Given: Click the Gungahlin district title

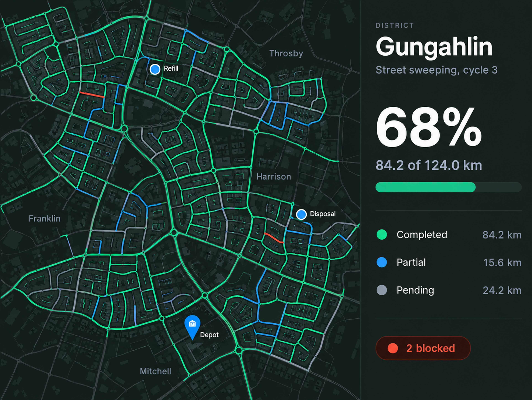Looking at the screenshot, I should [x=434, y=47].
